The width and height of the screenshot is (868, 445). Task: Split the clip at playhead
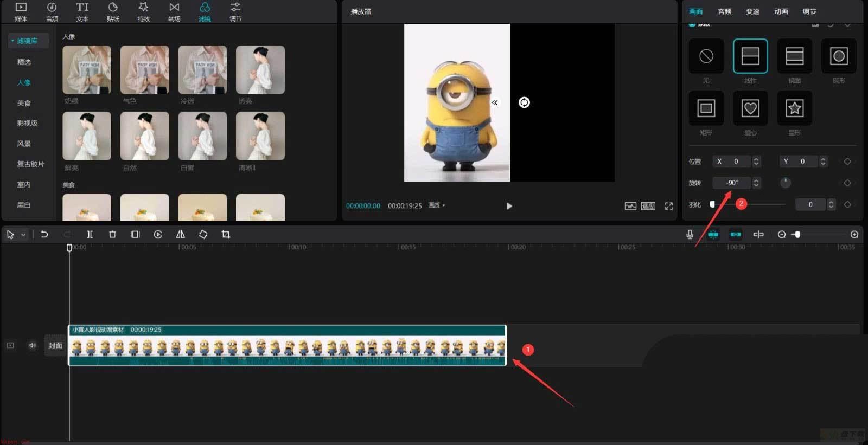(x=90, y=234)
